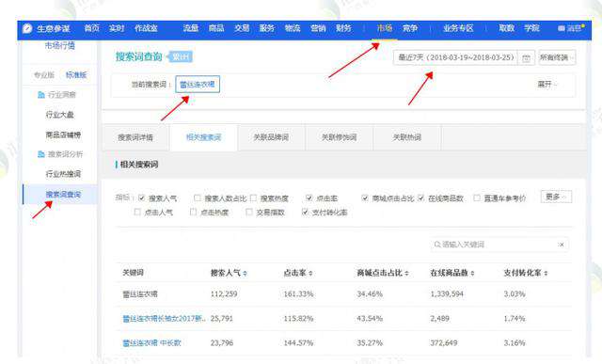Open 交易 in the top navigation

tap(242, 28)
